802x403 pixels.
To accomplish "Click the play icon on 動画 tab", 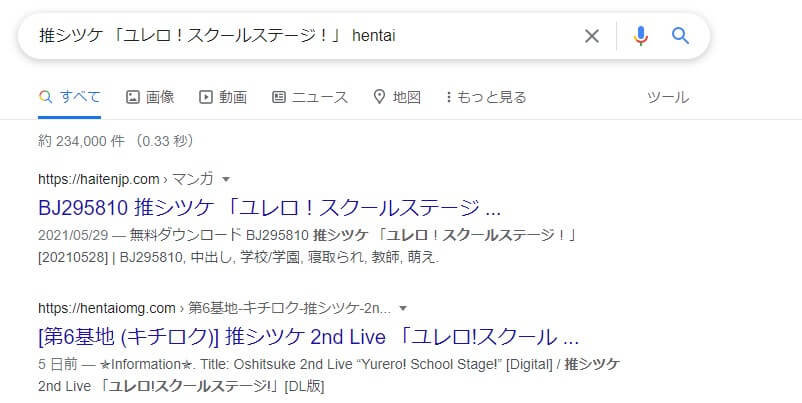I will 206,97.
